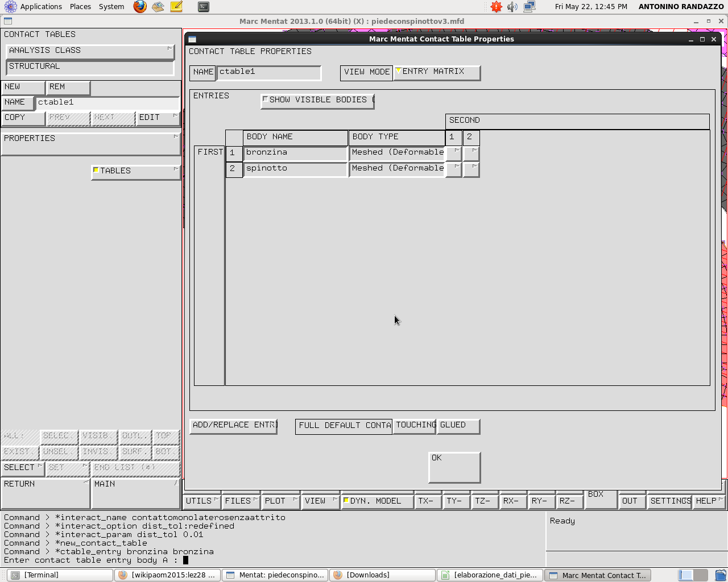Open the ENTRY MATRIX view mode dropdown

click(437, 72)
